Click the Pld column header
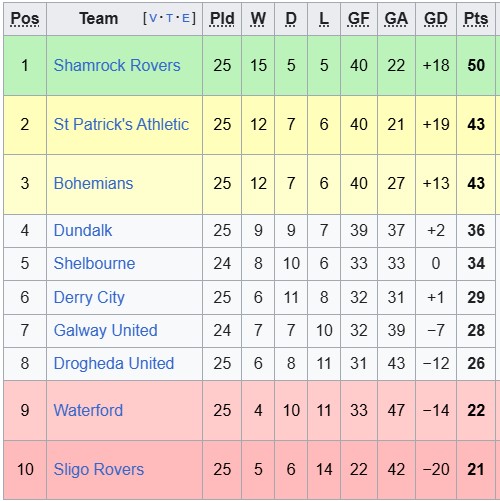 coord(222,19)
